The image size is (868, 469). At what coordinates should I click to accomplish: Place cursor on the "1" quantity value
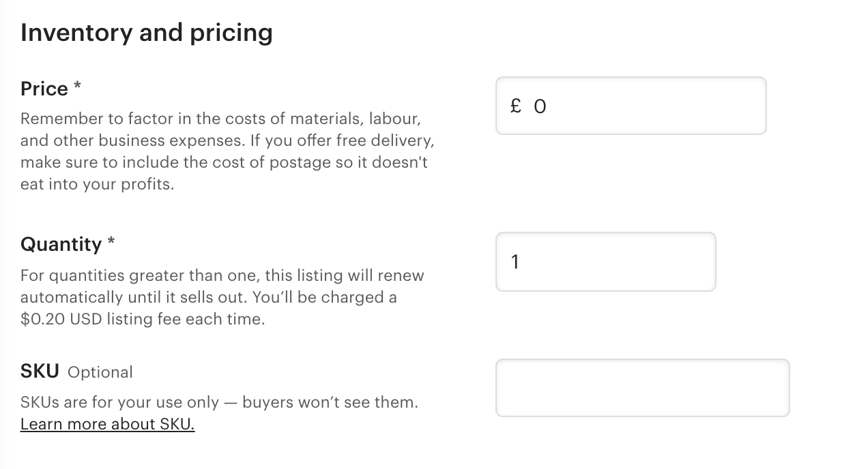[x=515, y=262]
